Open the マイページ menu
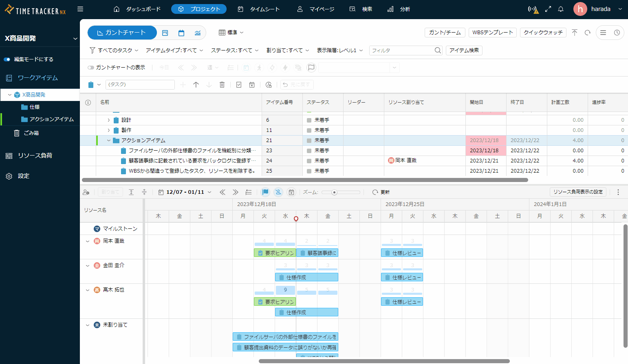The width and height of the screenshot is (628, 364). [316, 9]
